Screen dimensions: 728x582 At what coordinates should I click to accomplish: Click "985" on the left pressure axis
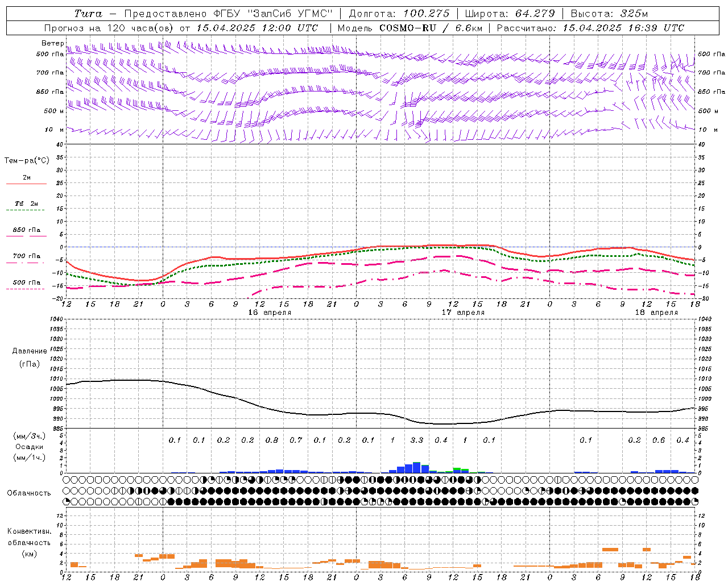(x=59, y=429)
